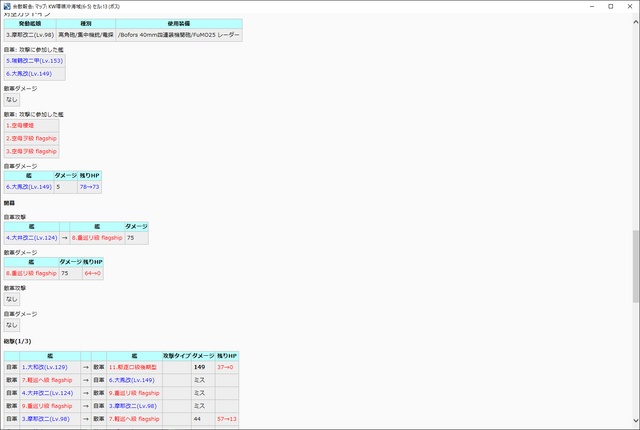Viewport: 640px width, 430px height.
Task: Select 1.大和改(Lv.129) in the shelling table
Action: coord(50,367)
